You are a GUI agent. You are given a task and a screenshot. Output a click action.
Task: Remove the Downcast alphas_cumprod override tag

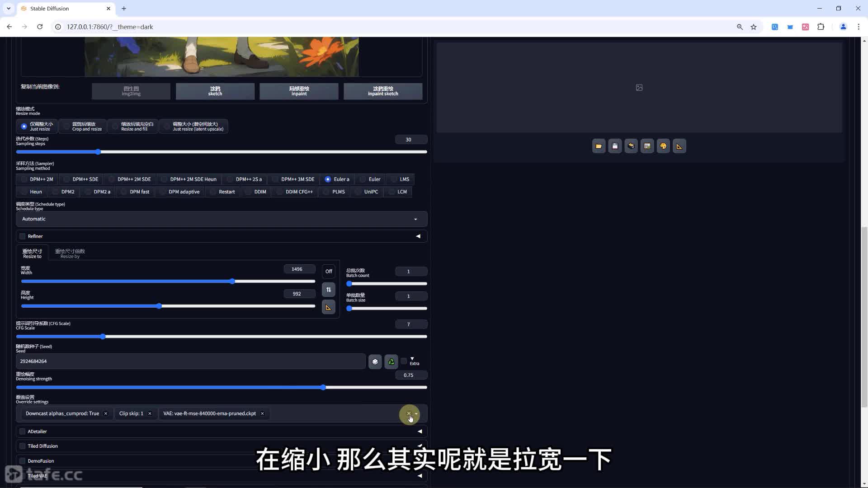(x=106, y=413)
